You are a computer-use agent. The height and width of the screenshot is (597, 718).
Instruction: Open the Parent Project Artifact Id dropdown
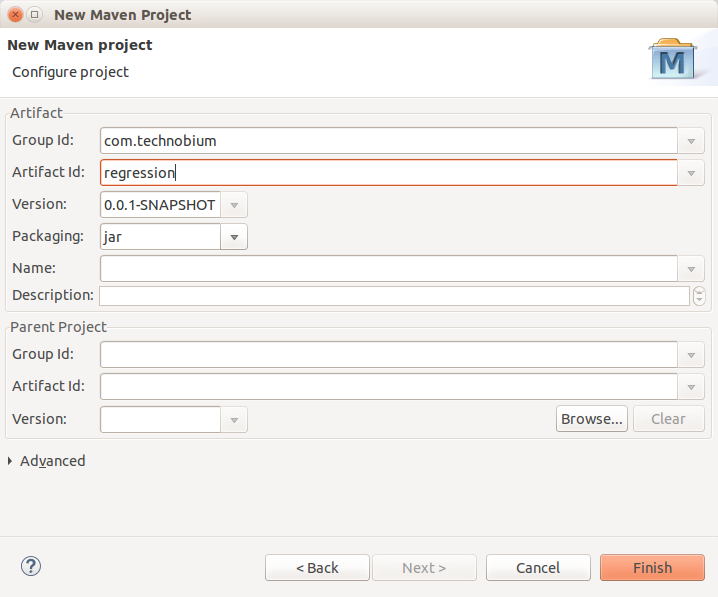(691, 387)
